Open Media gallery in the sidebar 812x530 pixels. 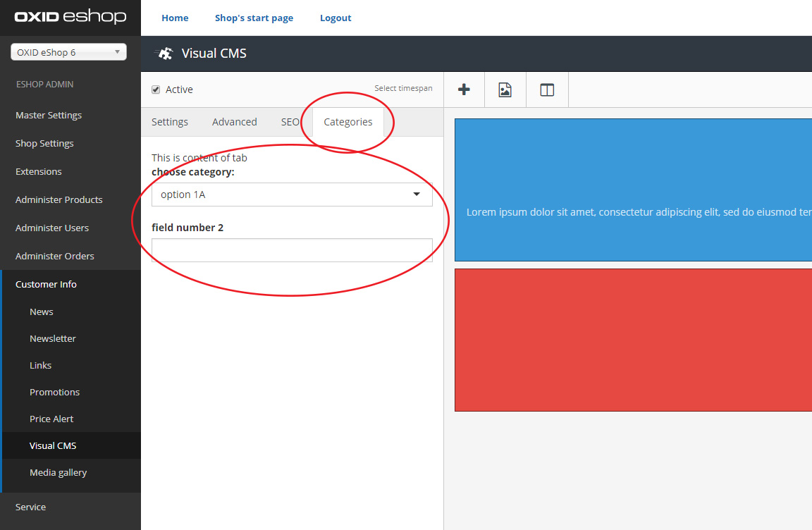click(59, 472)
